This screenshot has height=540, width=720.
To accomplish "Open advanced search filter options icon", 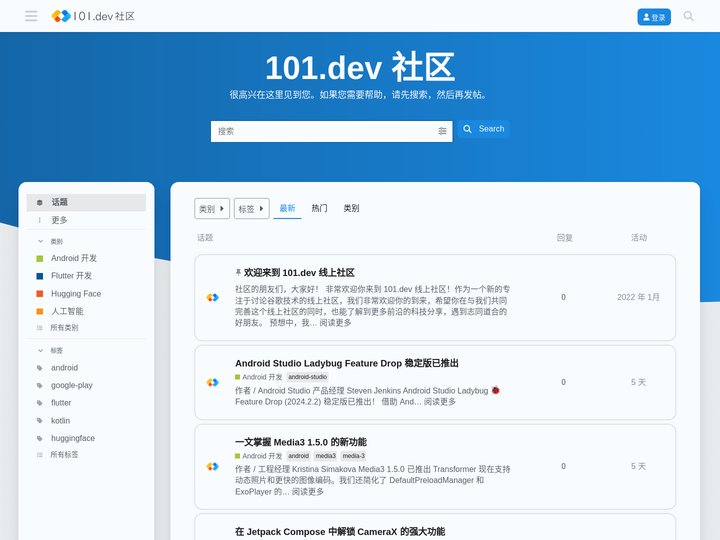I will click(x=442, y=131).
